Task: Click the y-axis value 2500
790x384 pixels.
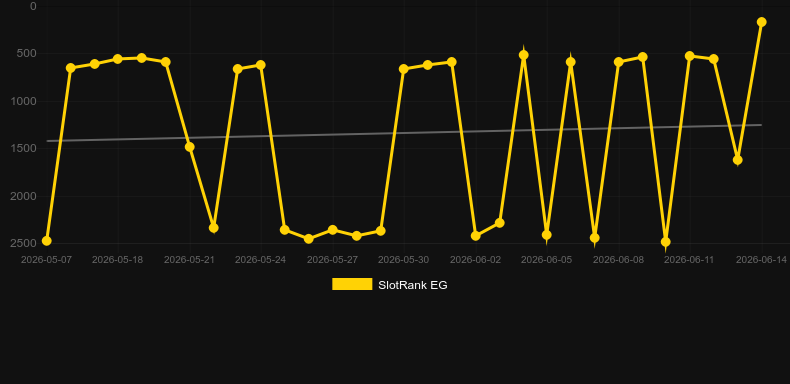Action: (24, 243)
